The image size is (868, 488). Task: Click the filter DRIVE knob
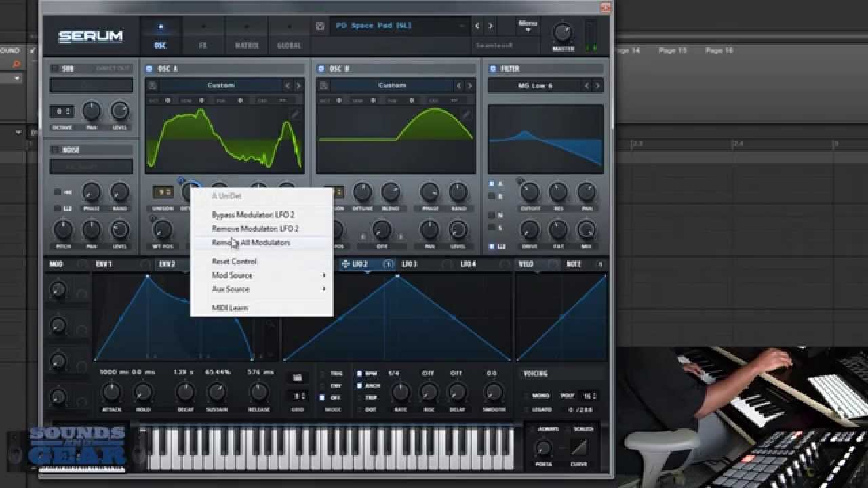tap(530, 230)
